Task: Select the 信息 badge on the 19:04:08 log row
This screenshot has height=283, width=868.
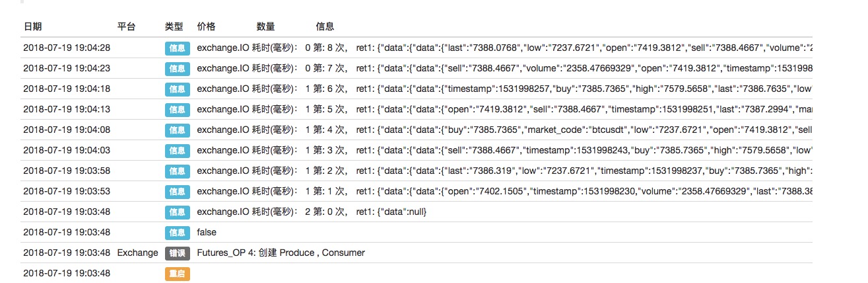Action: [177, 130]
